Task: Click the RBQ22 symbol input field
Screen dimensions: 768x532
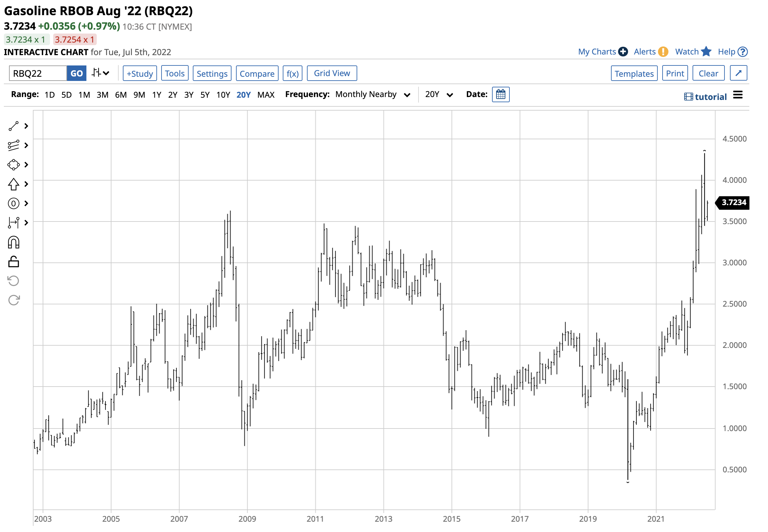Action: coord(38,73)
